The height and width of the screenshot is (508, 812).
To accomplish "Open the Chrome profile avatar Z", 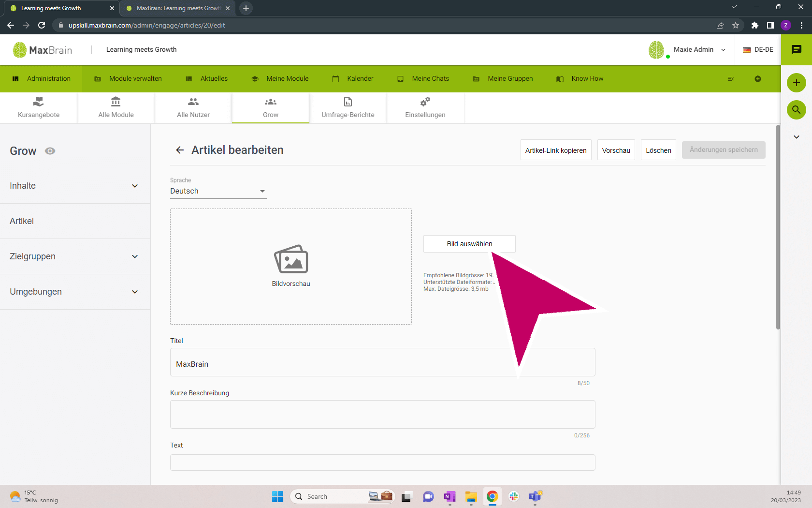I will [x=786, y=25].
